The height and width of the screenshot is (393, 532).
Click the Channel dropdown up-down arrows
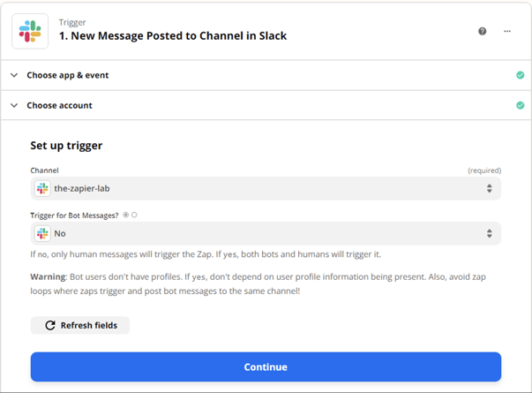click(x=490, y=188)
